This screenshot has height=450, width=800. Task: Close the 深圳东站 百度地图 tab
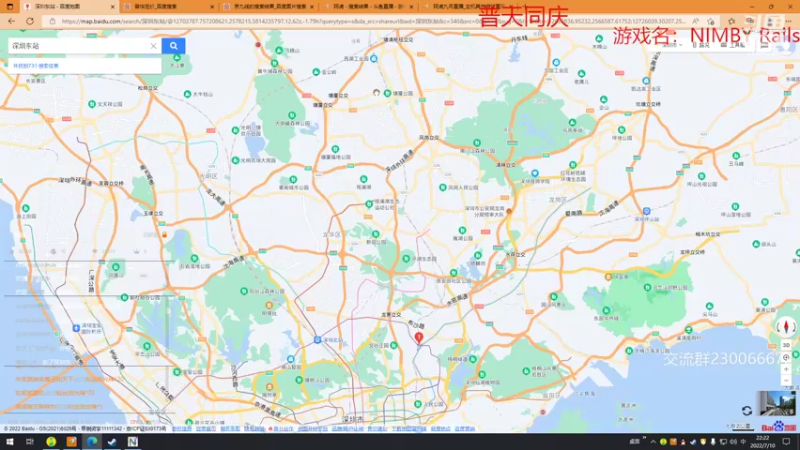pyautogui.click(x=113, y=7)
